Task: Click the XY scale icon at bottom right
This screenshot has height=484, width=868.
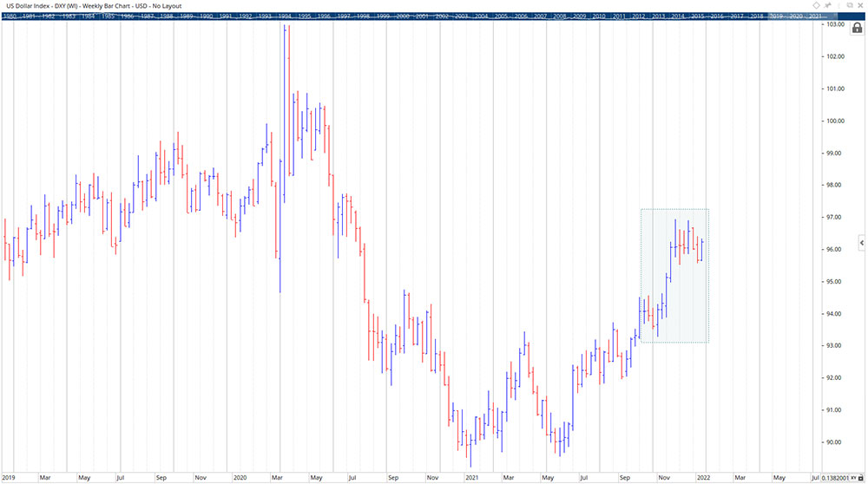Action: click(852, 477)
